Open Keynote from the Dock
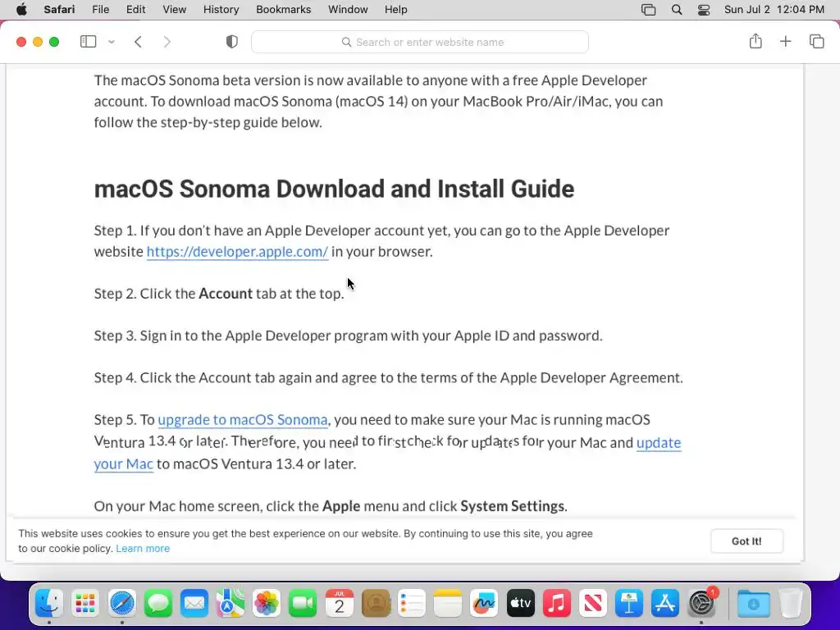840x630 pixels. [x=629, y=605]
